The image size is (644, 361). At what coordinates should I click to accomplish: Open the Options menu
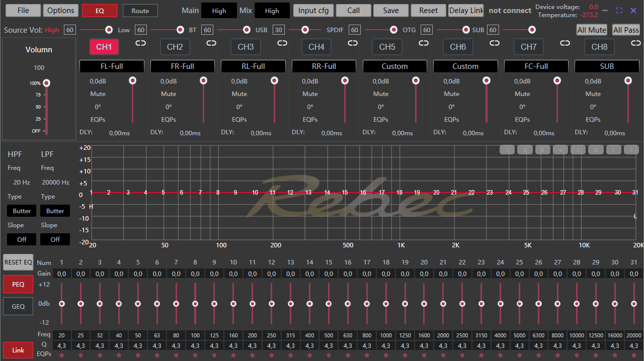coord(60,10)
